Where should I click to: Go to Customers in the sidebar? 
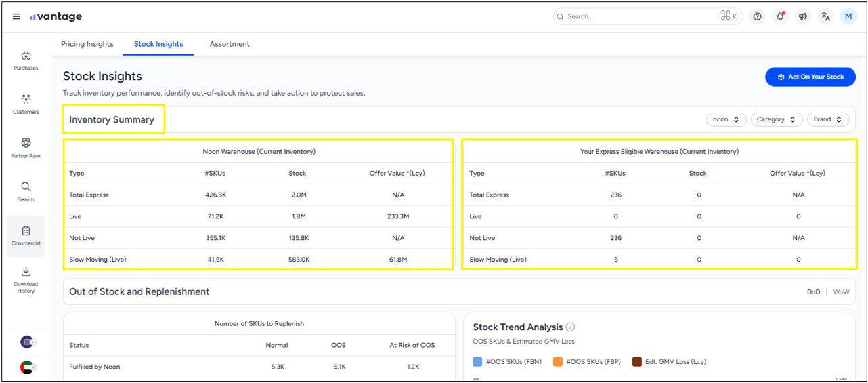(x=26, y=104)
